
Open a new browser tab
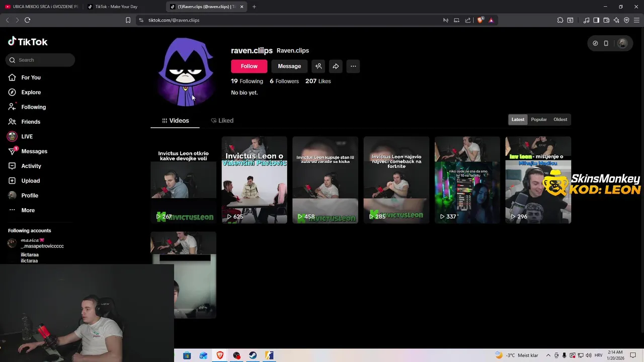pos(254,7)
